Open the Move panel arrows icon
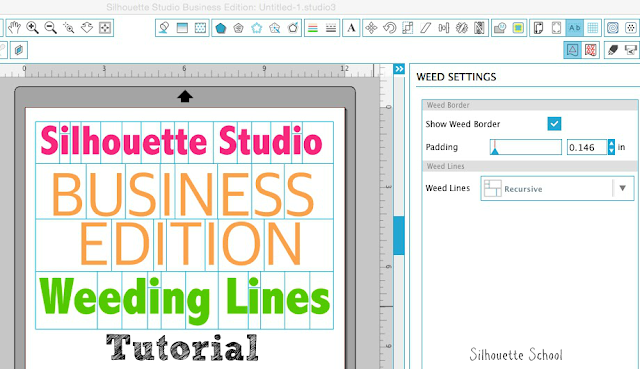Image resolution: width=640 pixels, height=369 pixels. [371, 28]
